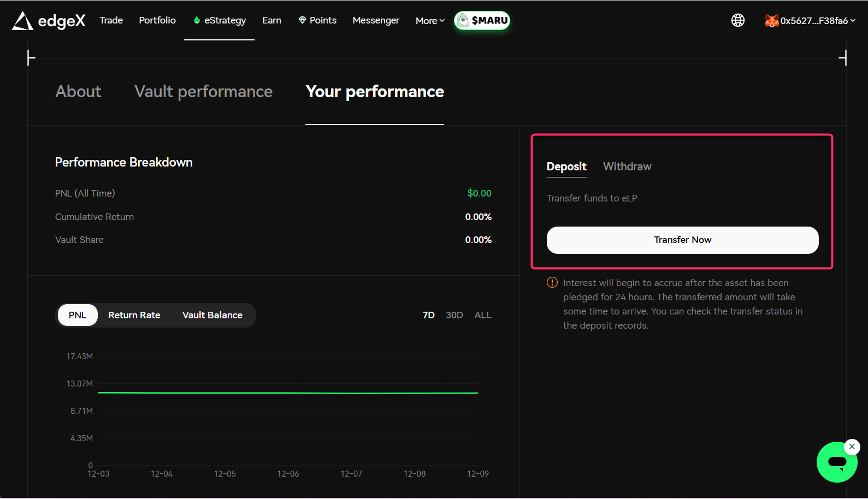Switch chart to Return Rate

[134, 315]
